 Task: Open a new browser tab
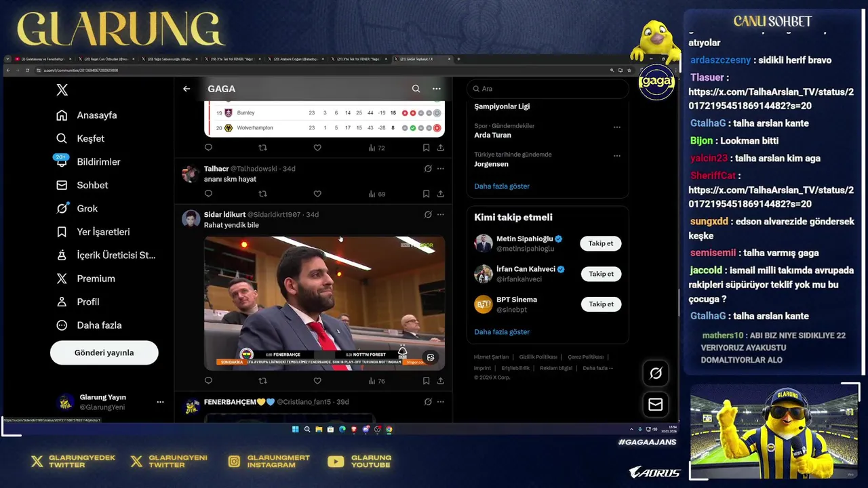[x=459, y=59]
